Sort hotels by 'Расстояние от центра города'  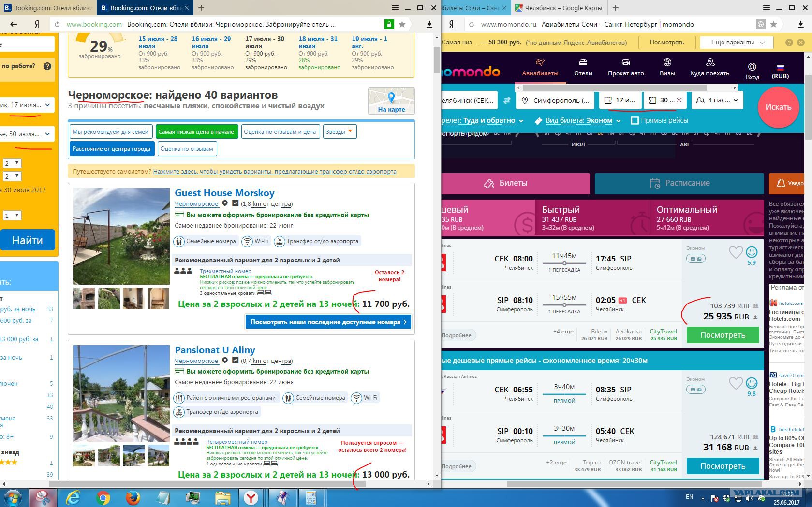point(112,148)
